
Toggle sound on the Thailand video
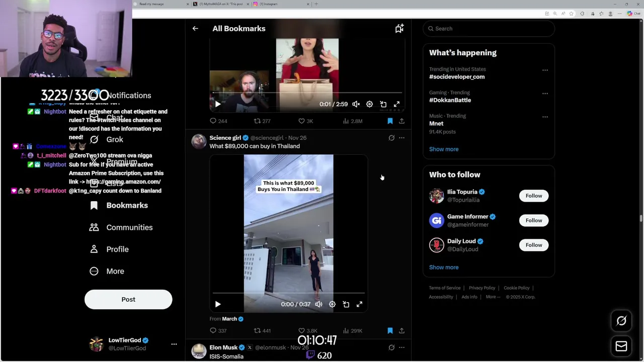(x=318, y=304)
